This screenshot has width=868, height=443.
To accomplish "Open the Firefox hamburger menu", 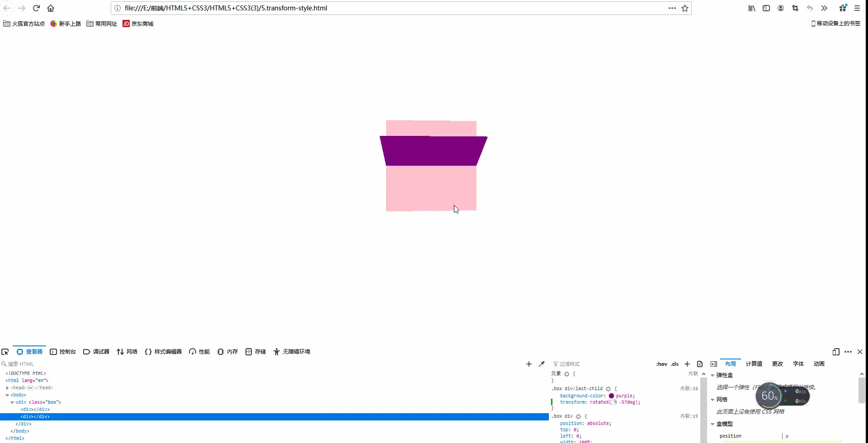I will click(857, 8).
